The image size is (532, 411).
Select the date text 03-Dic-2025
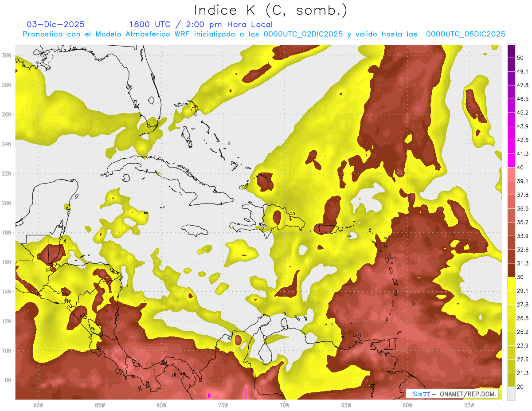click(x=56, y=24)
